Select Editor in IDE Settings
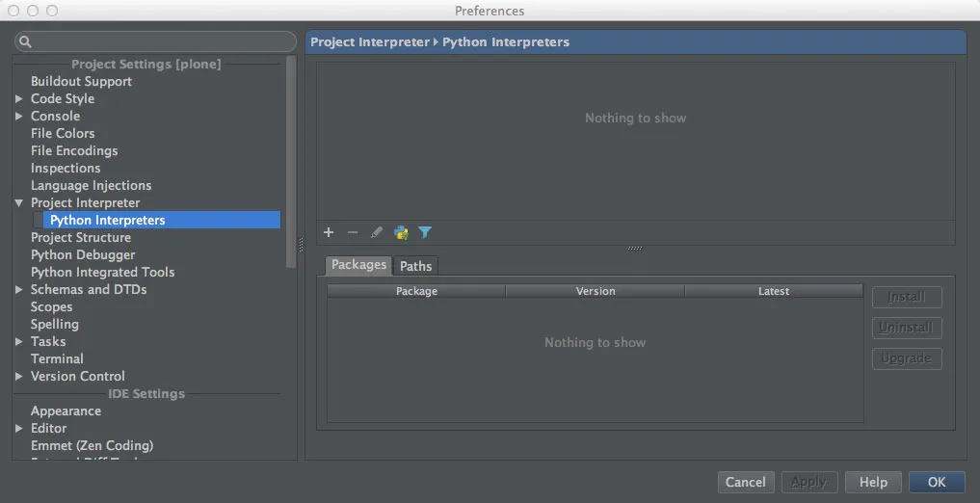The width and height of the screenshot is (980, 503). click(x=49, y=429)
